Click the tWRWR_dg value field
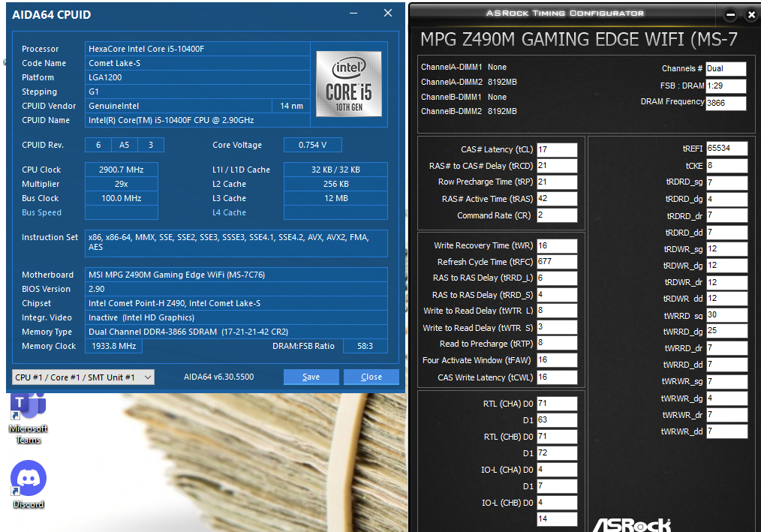Viewport: 761px width, 532px height. (726, 398)
